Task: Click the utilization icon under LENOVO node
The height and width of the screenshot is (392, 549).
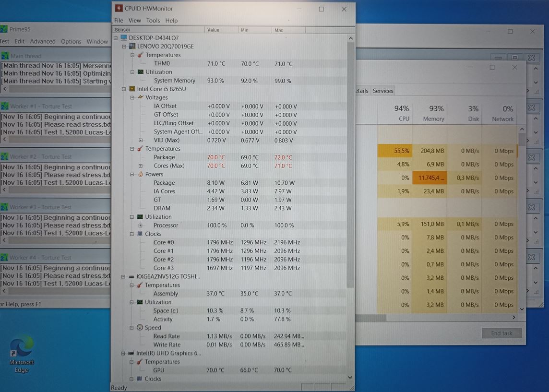Action: [x=141, y=72]
